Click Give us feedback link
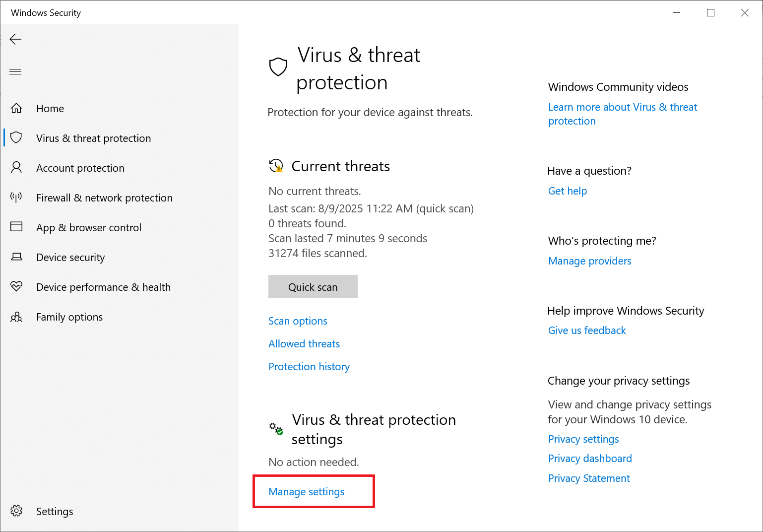Screen dimensions: 763x532 click(587, 331)
